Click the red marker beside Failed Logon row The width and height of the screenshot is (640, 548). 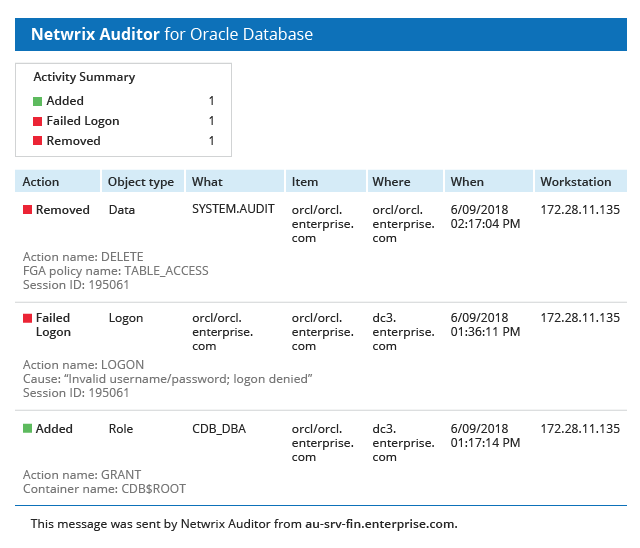[x=27, y=318]
